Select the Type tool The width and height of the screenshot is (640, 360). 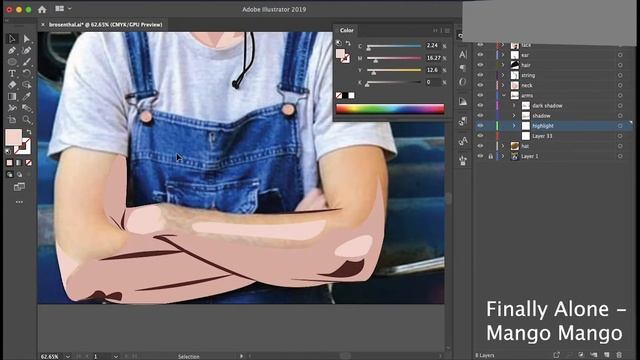[12, 73]
